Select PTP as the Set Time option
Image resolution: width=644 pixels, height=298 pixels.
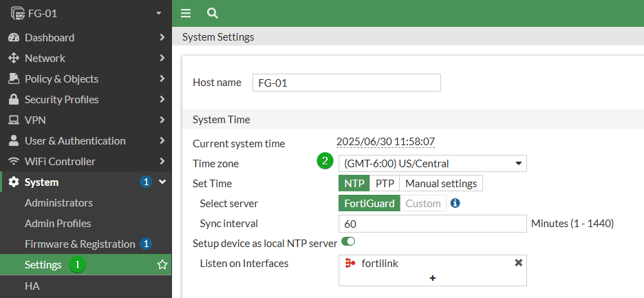click(385, 183)
